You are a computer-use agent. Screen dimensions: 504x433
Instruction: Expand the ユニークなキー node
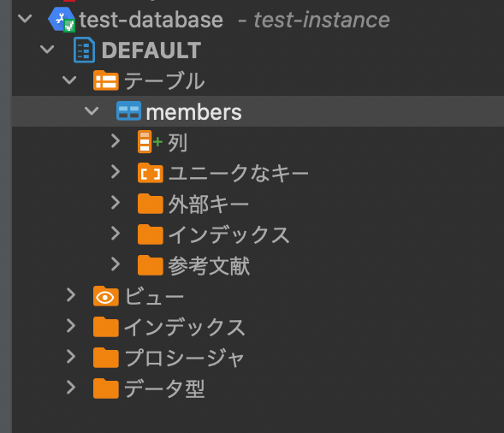(116, 172)
